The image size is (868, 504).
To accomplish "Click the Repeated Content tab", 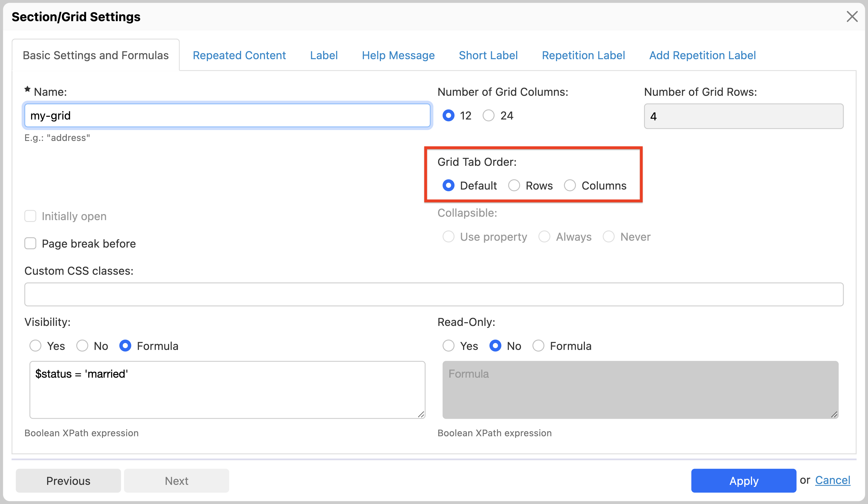I will [x=238, y=55].
